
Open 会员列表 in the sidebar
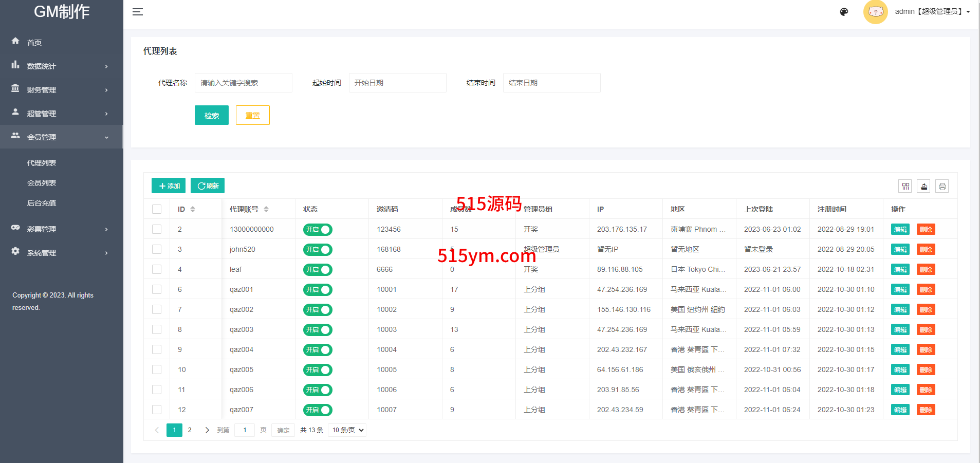[42, 183]
